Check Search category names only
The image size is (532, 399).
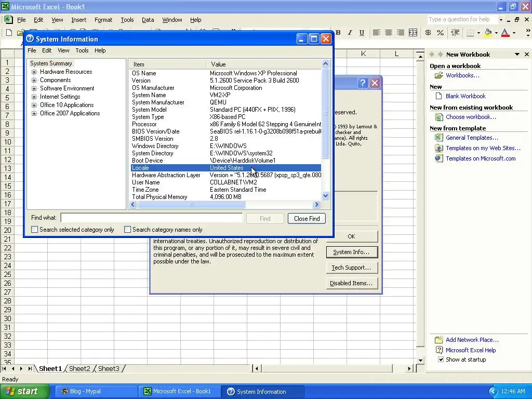127,230
